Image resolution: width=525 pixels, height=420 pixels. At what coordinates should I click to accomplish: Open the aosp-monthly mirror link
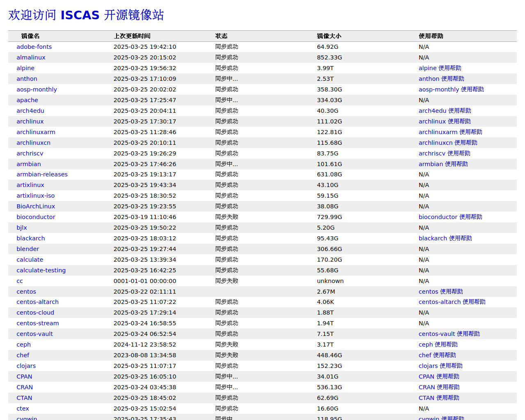37,89
